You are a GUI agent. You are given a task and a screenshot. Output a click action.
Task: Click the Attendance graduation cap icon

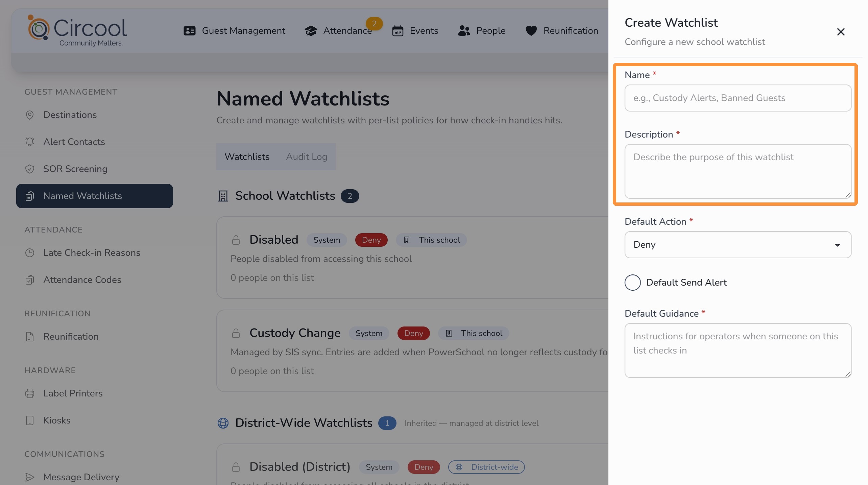311,31
